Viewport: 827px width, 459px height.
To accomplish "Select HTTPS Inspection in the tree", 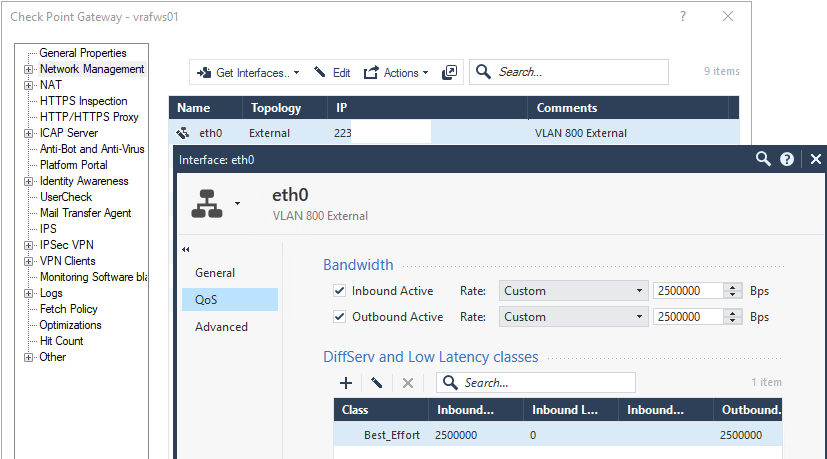I will click(83, 101).
